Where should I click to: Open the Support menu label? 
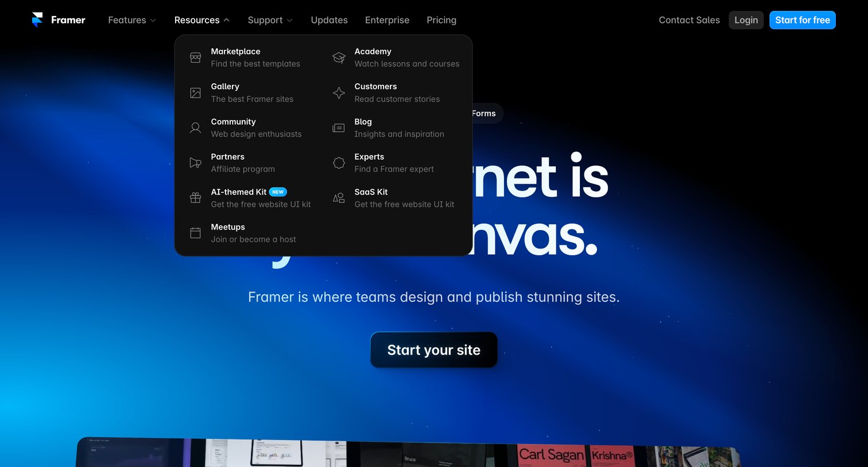(x=265, y=20)
